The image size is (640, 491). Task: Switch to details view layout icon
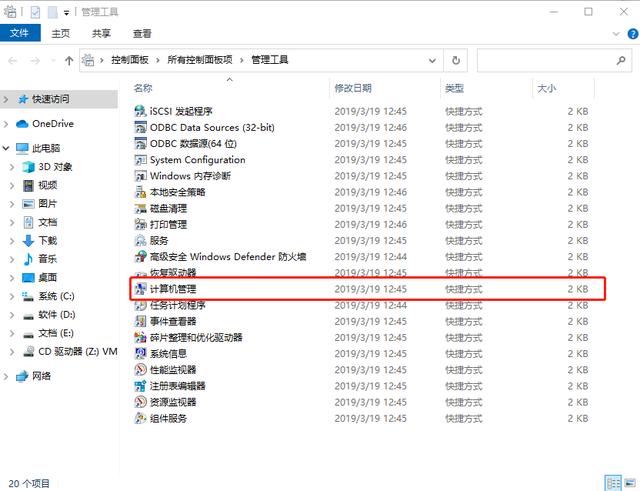(x=613, y=483)
